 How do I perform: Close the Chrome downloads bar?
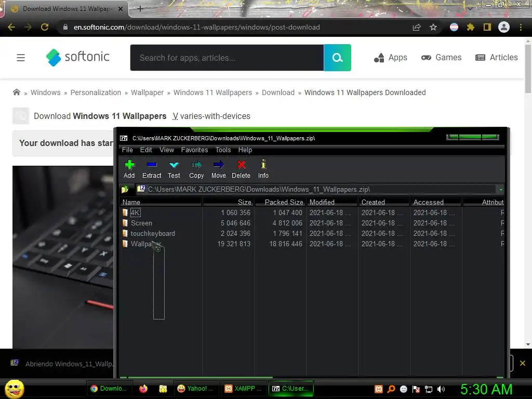point(523,363)
